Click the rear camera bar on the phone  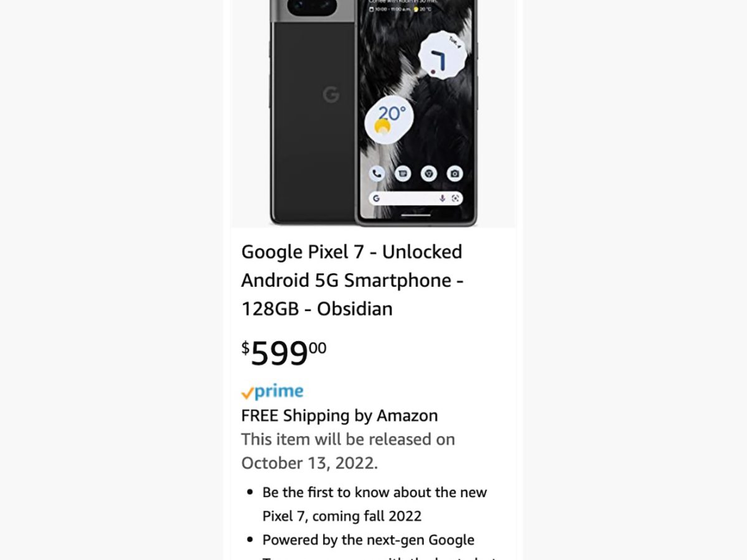(x=311, y=7)
